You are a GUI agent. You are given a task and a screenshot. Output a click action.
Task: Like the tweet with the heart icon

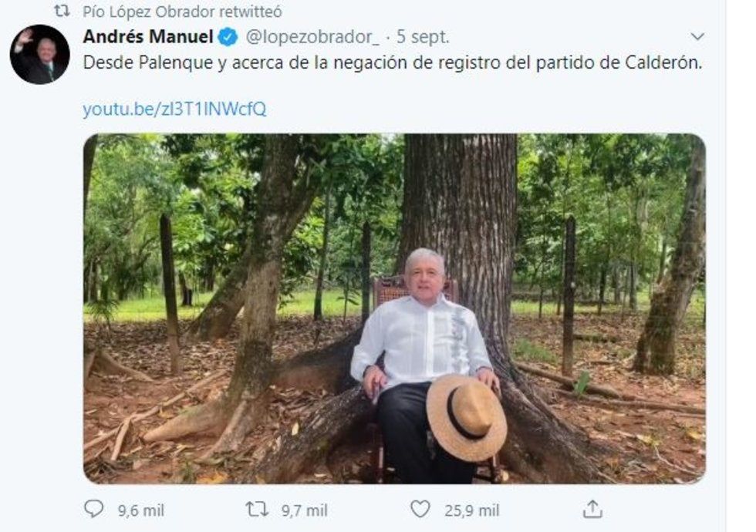pos(420,509)
